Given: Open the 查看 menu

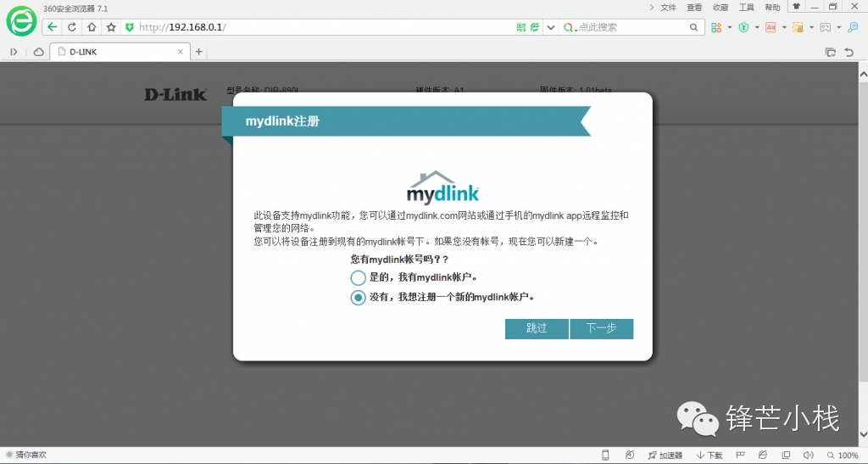Looking at the screenshot, I should (694, 7).
